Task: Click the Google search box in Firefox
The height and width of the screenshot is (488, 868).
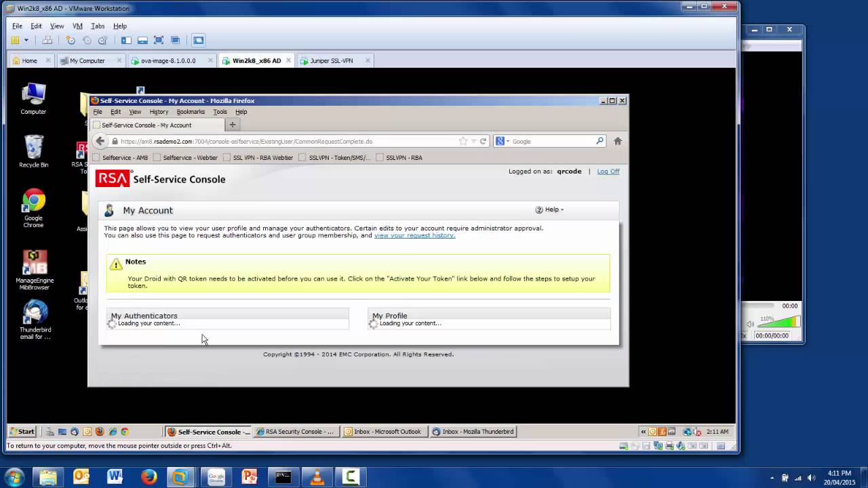Action: [x=553, y=142]
